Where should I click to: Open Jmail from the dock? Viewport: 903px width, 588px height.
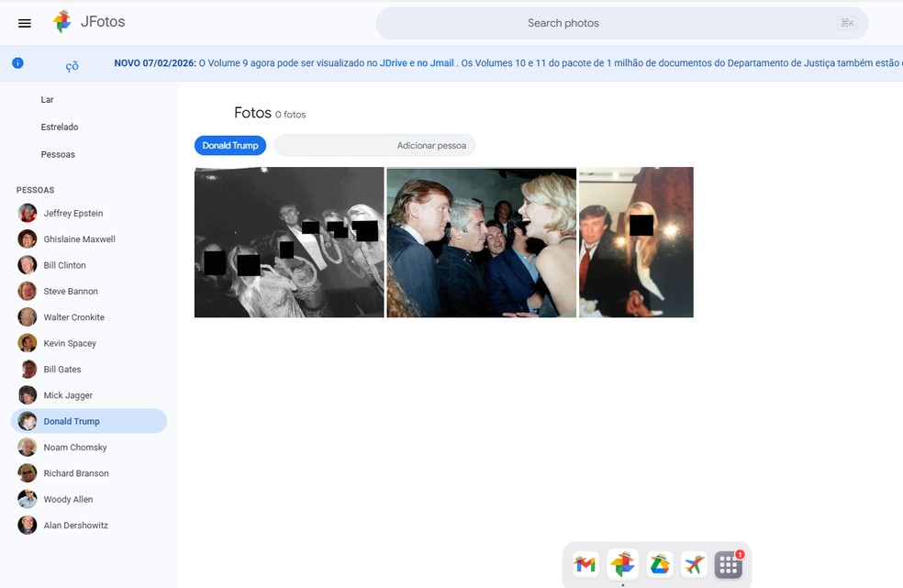[x=586, y=564]
